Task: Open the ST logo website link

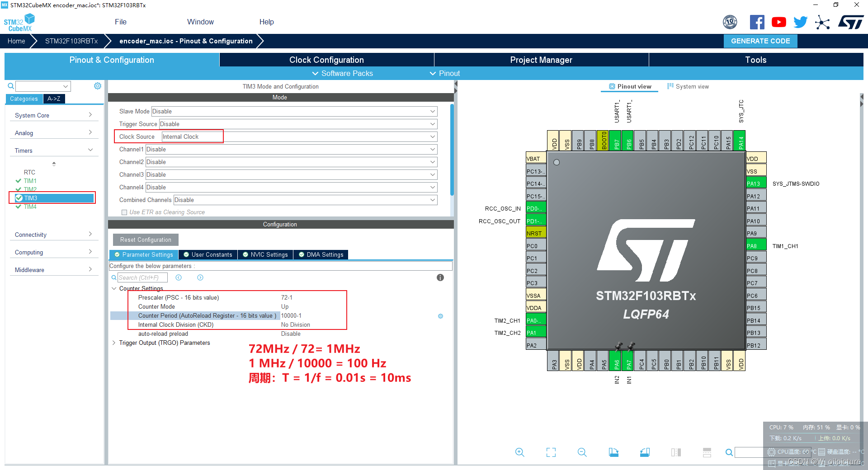Action: (x=851, y=22)
